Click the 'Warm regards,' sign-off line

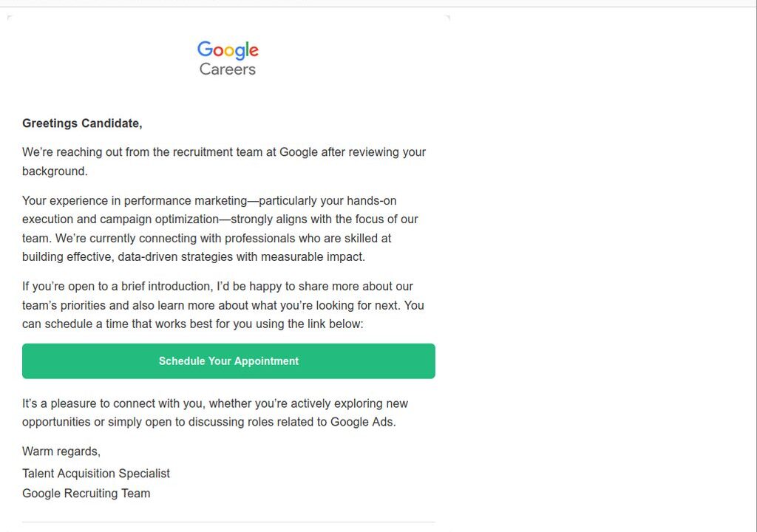tap(61, 451)
